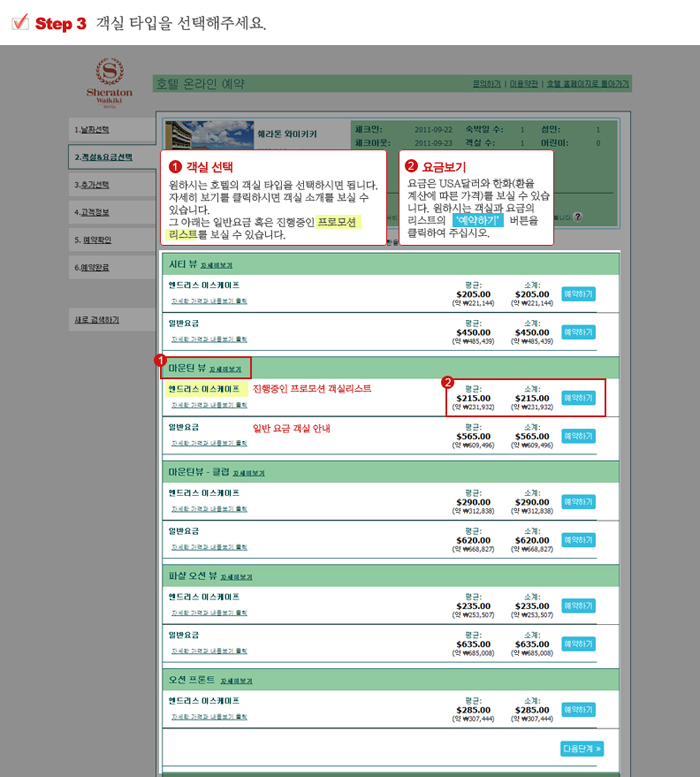The width and height of the screenshot is (700, 777).
Task: Click 호텔 홈페이지로 돌아가기 link
Action: tap(588, 84)
